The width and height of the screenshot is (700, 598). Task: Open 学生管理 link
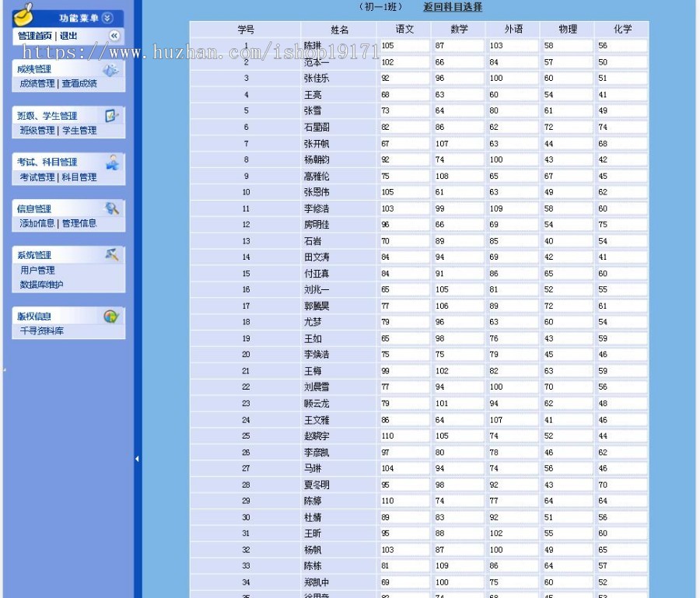click(x=79, y=131)
